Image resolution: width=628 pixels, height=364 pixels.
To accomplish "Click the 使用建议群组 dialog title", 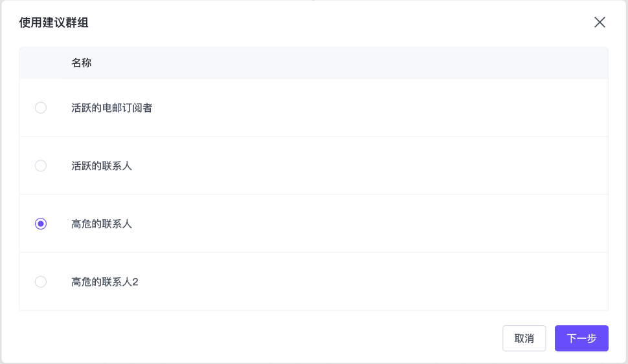I will [x=54, y=23].
